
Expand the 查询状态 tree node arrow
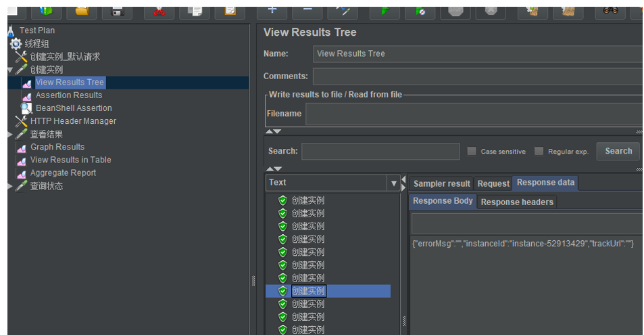(10, 186)
